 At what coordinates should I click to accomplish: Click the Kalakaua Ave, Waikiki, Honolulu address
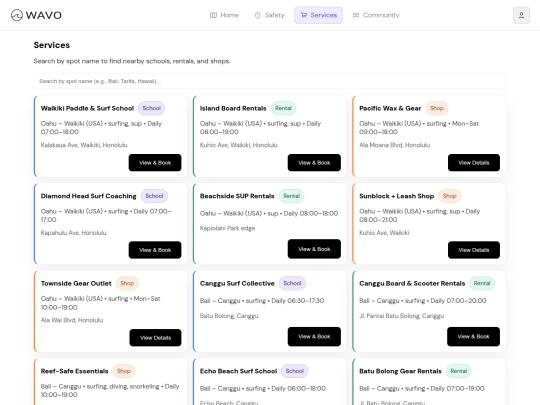84,145
